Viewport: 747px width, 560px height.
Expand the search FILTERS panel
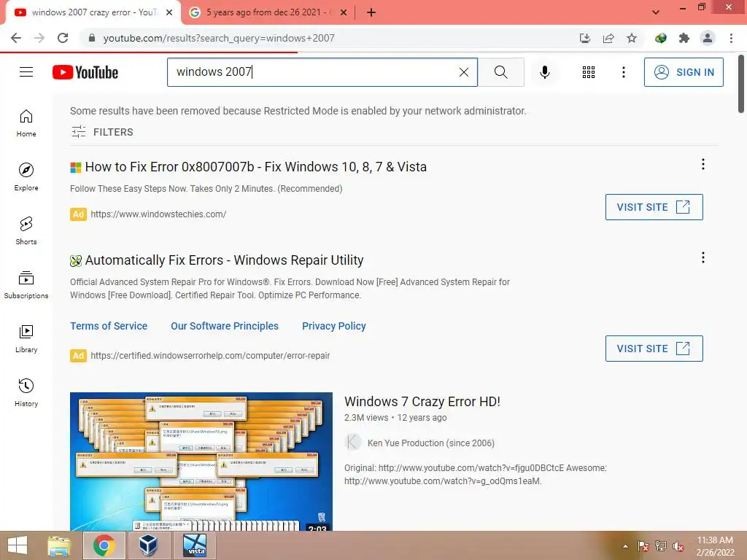102,132
